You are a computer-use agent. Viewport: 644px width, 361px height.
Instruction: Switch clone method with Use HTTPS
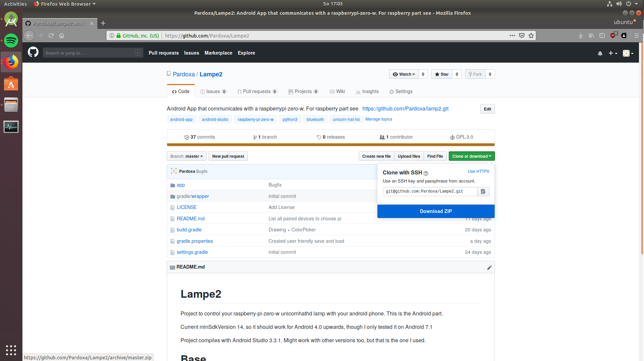(478, 171)
